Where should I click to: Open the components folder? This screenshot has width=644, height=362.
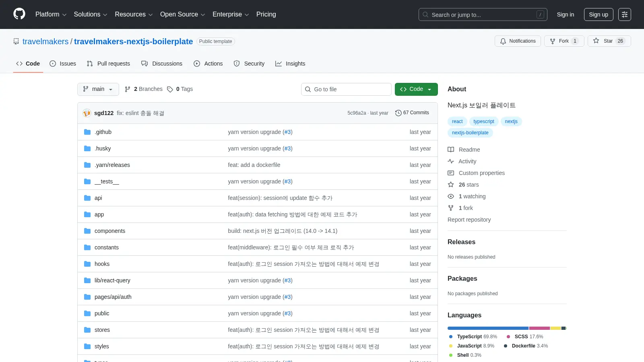[x=110, y=231]
